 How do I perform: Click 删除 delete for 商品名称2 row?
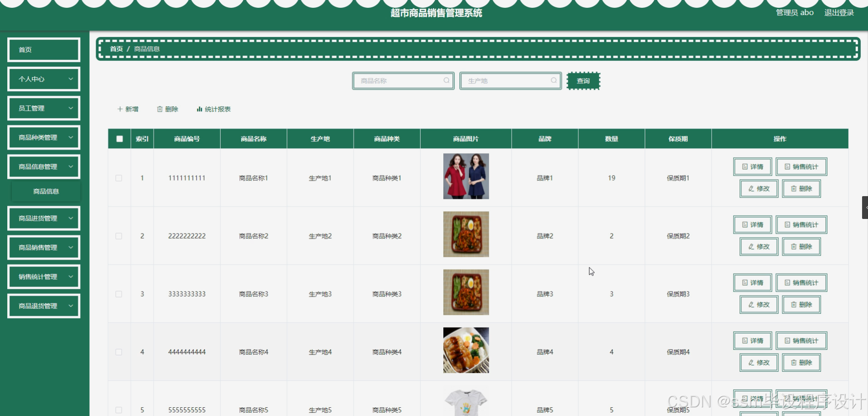[x=801, y=246]
